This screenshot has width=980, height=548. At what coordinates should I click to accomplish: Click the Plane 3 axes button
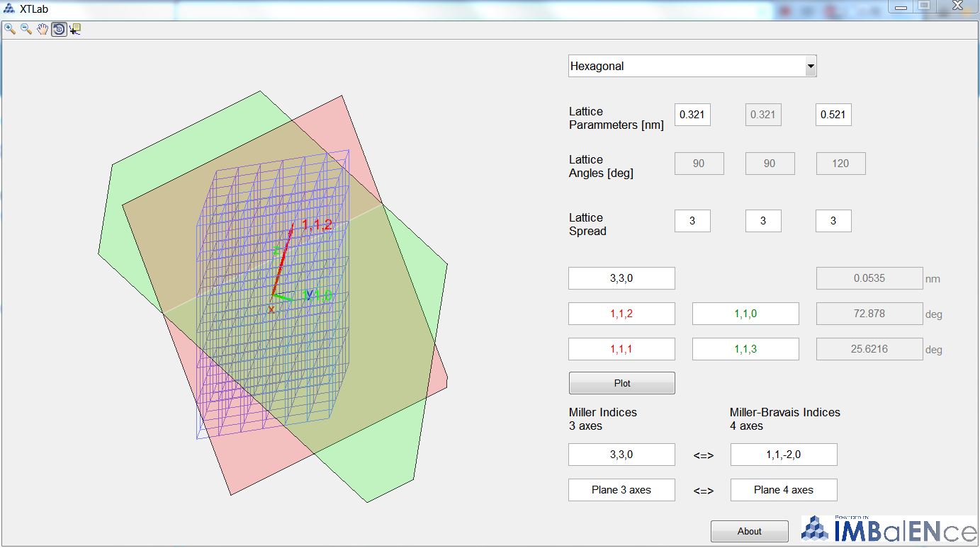coord(621,490)
